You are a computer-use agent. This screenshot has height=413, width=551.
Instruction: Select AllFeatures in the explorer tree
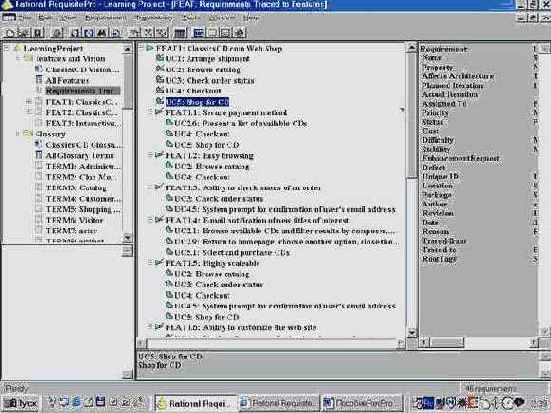(x=67, y=80)
